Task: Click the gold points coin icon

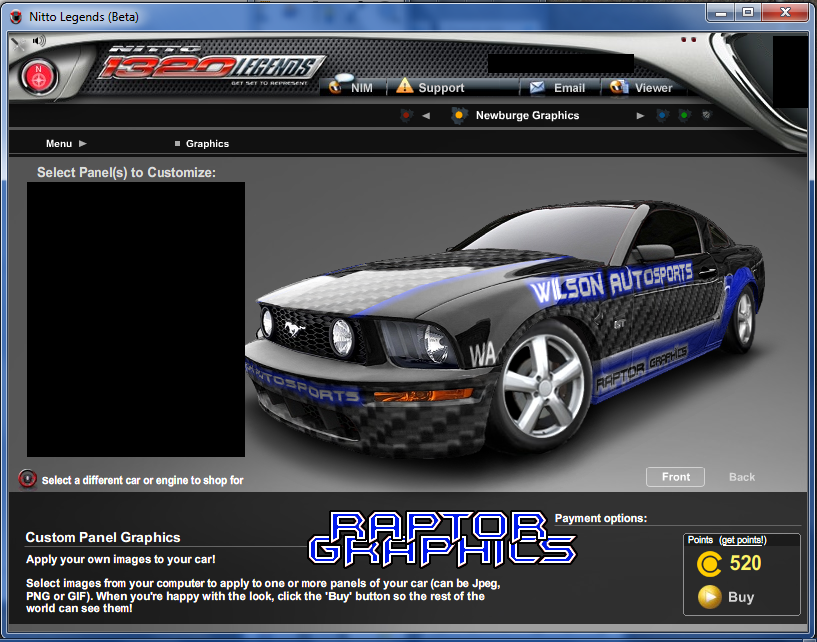Action: tap(710, 564)
